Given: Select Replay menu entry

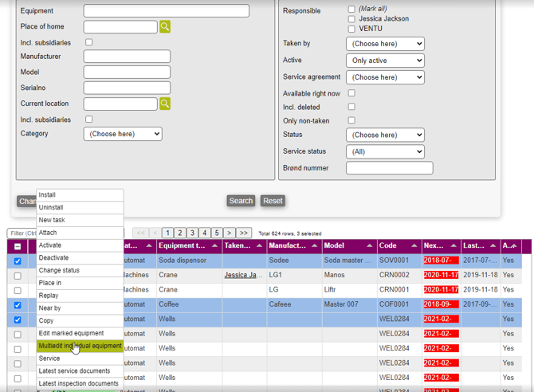Looking at the screenshot, I should point(80,296).
